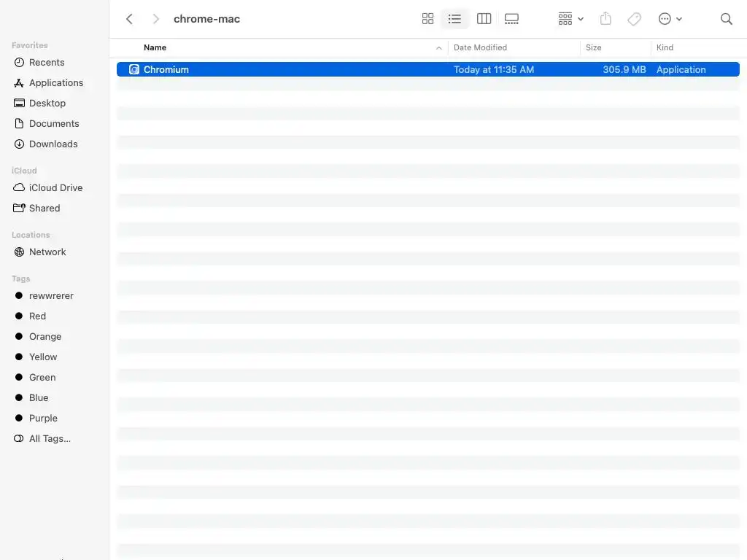747x560 pixels.
Task: Sort by the Kind column header
Action: [665, 47]
